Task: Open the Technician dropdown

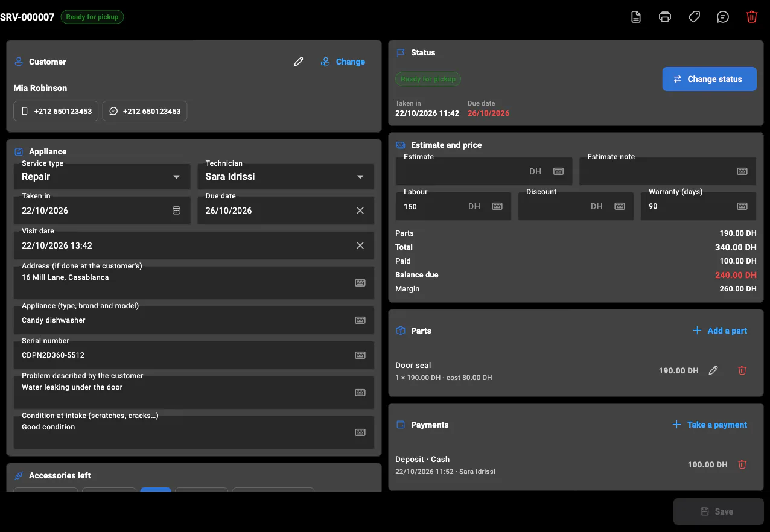Action: 286,177
